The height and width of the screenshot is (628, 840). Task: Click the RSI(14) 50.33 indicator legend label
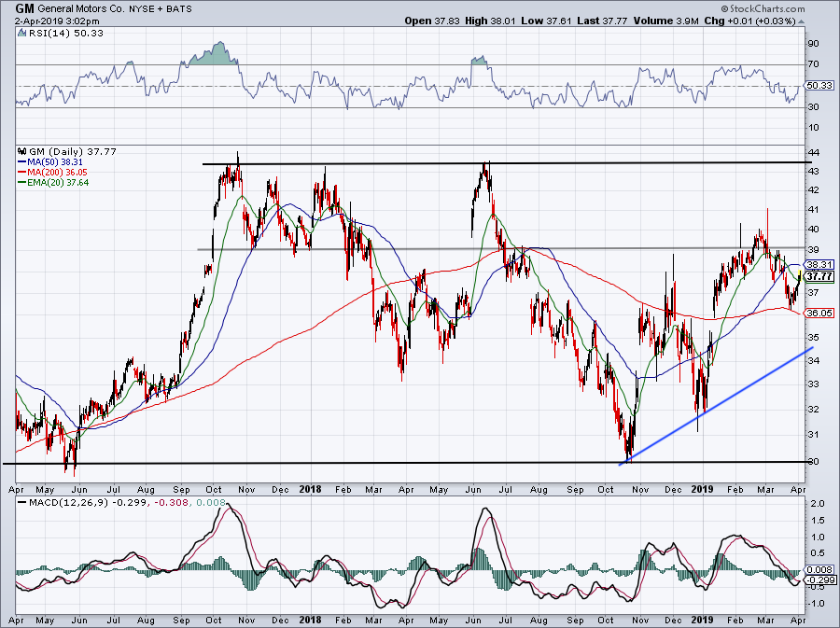click(66, 33)
